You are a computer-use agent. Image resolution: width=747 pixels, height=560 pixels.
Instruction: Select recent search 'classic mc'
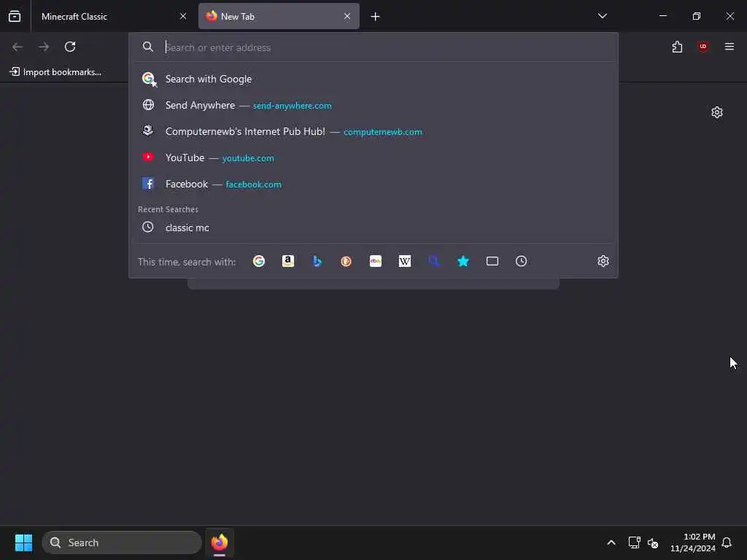click(373, 227)
